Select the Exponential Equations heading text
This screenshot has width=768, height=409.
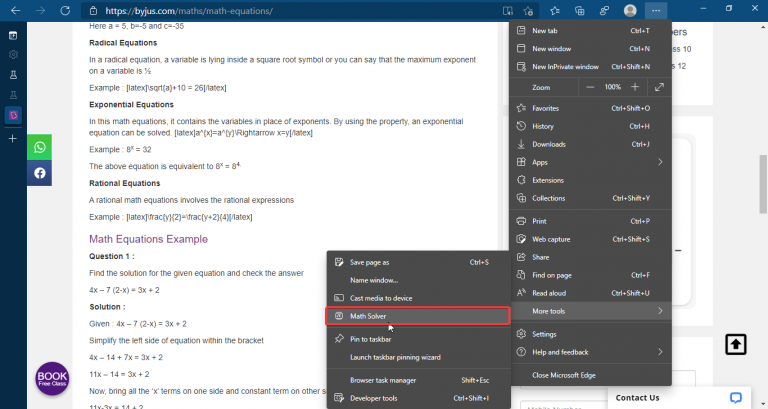[131, 105]
